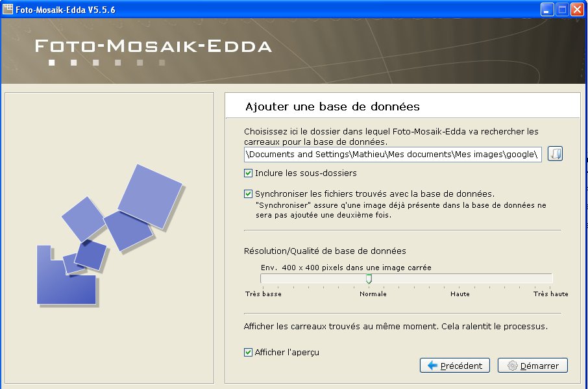Click the Démarrer button

coord(532,366)
